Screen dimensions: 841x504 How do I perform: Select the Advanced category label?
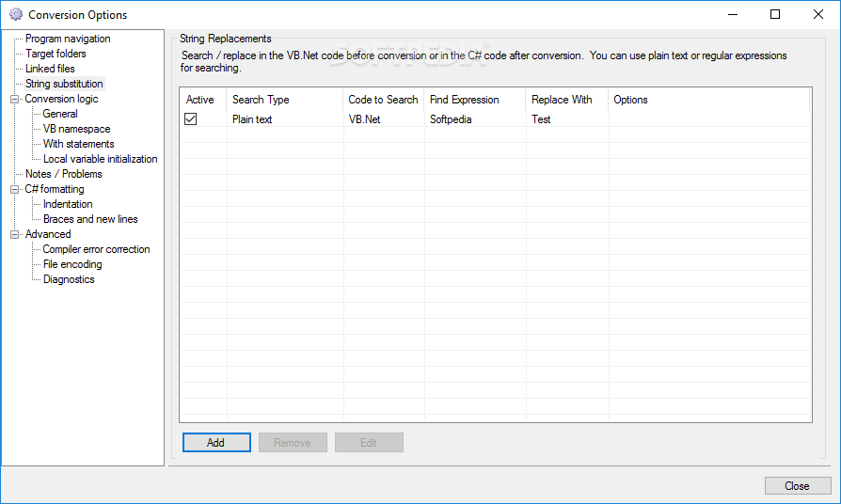point(48,234)
